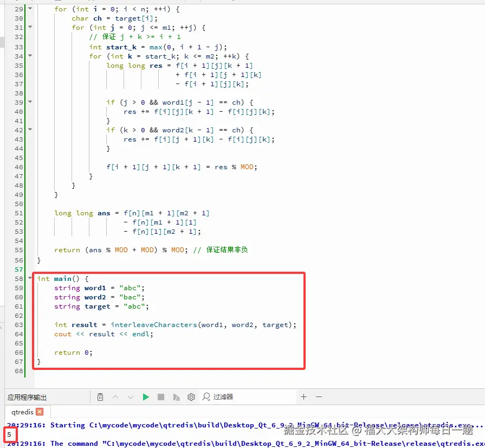485x448 pixels.
Task: Click the comment '保证 j + k >= i + 1'
Action: [135, 37]
